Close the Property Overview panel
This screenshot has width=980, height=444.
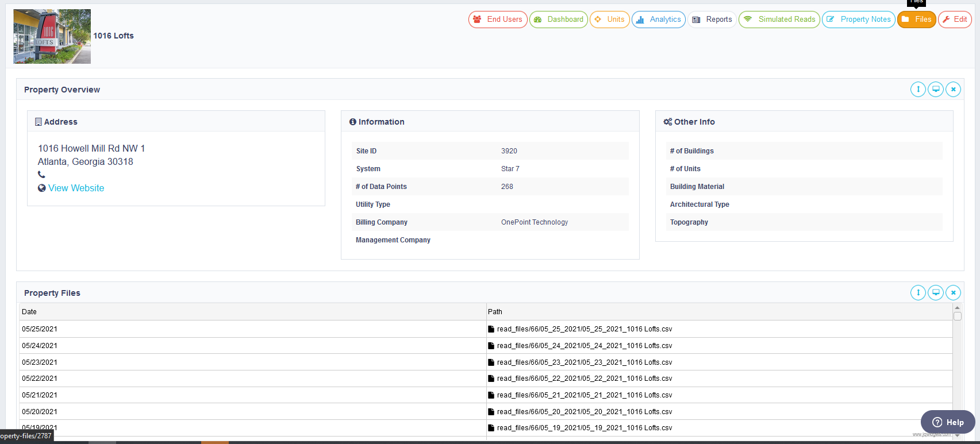[x=953, y=90]
